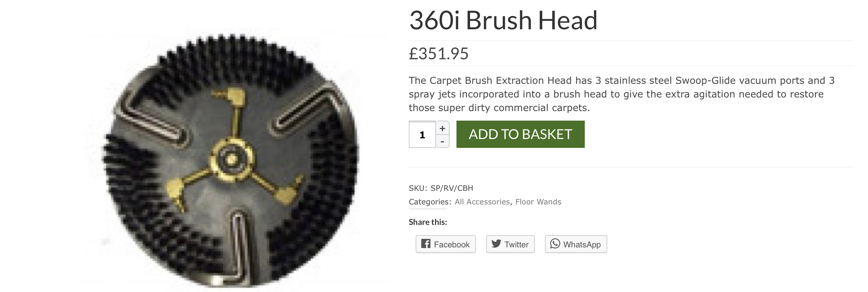Click the Facebook logo icon

[x=425, y=244]
